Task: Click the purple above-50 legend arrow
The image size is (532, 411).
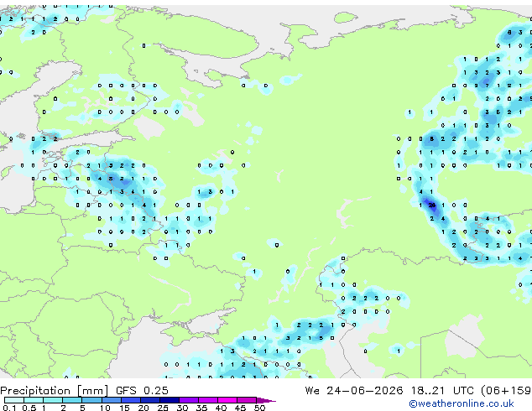Action: pyautogui.click(x=266, y=400)
